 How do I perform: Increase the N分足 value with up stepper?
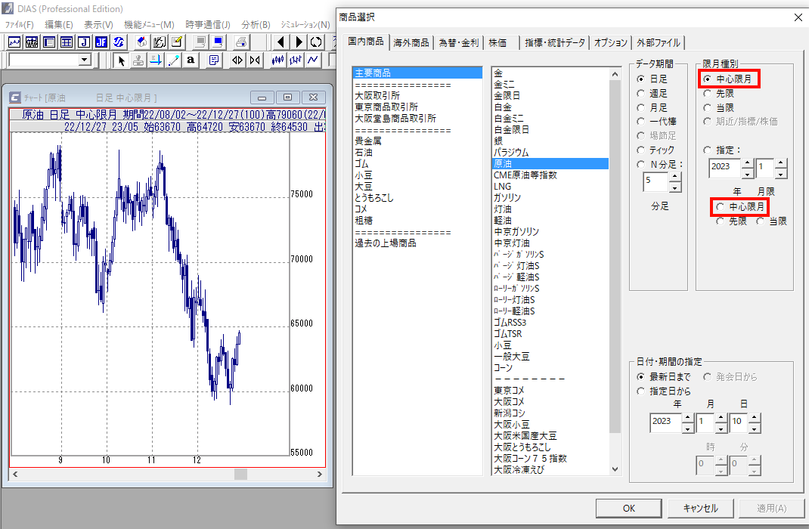pos(674,177)
